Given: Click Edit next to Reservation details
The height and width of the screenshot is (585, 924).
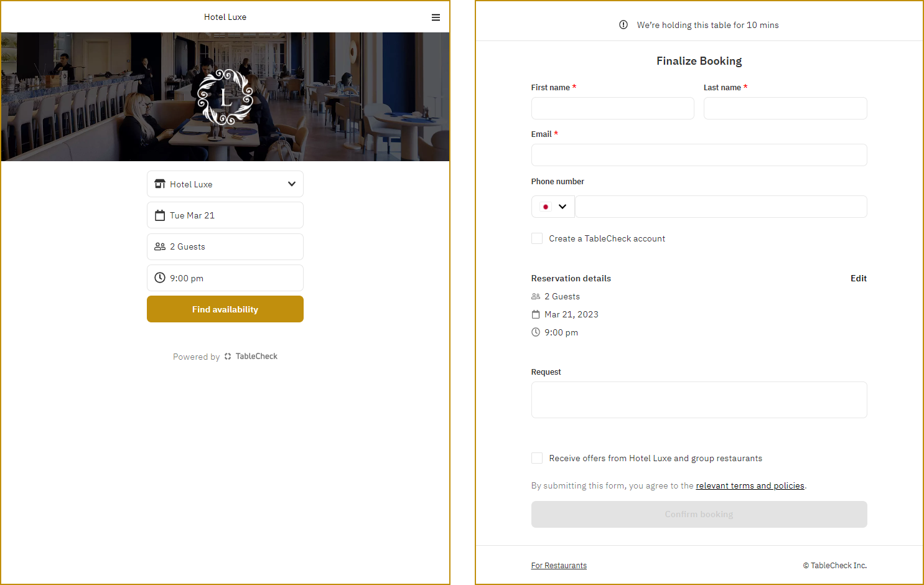Looking at the screenshot, I should (859, 278).
